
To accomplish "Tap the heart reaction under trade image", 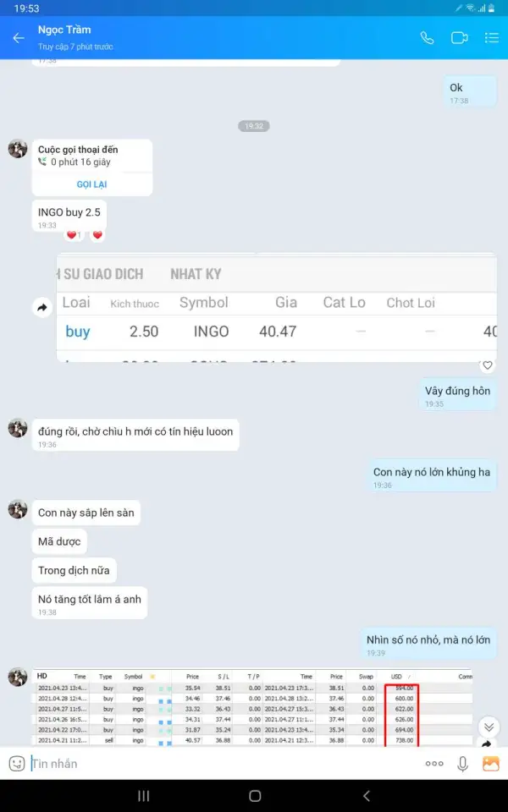I will pyautogui.click(x=488, y=365).
